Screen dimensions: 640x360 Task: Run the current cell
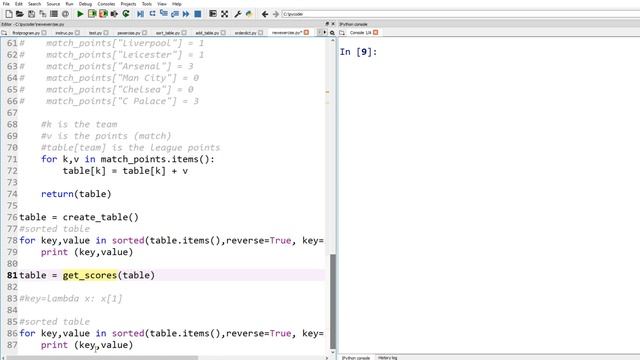point(92,14)
